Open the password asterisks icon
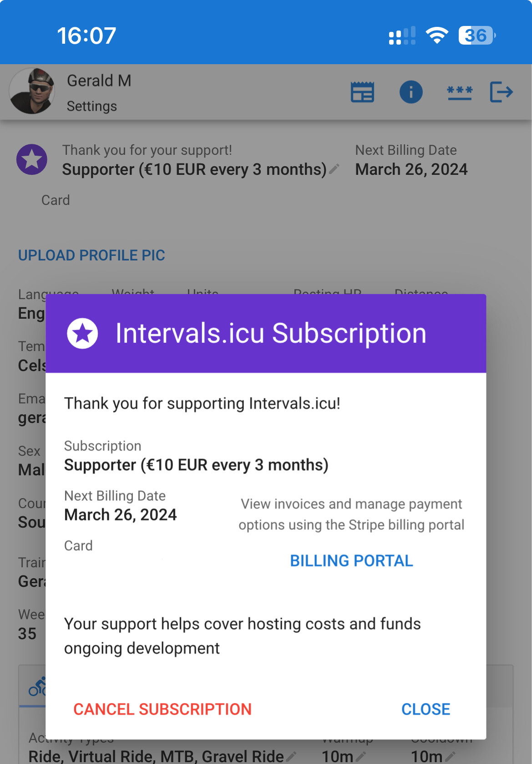 click(460, 92)
